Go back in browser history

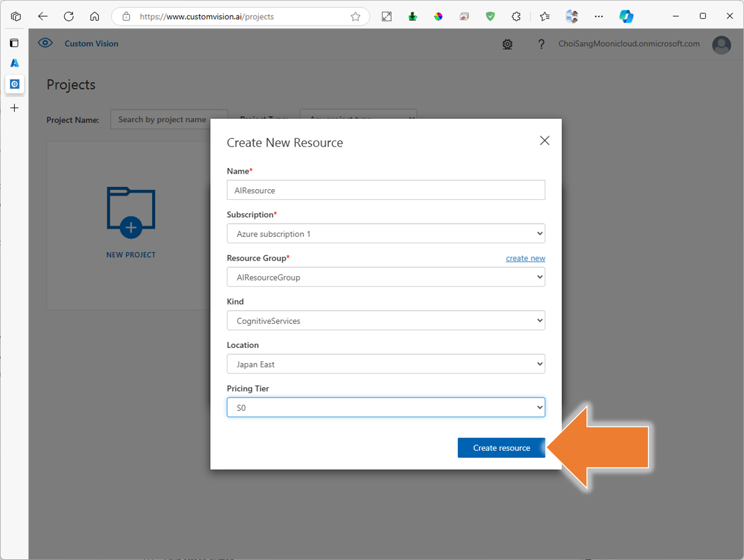click(x=43, y=16)
